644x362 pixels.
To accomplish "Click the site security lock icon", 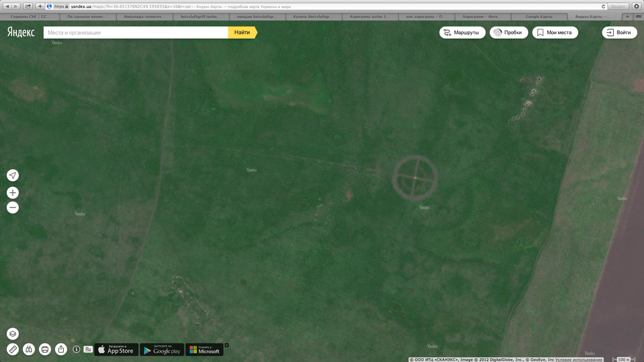I will tap(67, 6).
